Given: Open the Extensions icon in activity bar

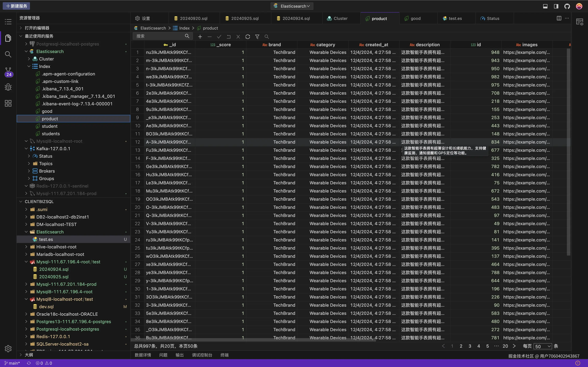Looking at the screenshot, I should pyautogui.click(x=8, y=103).
